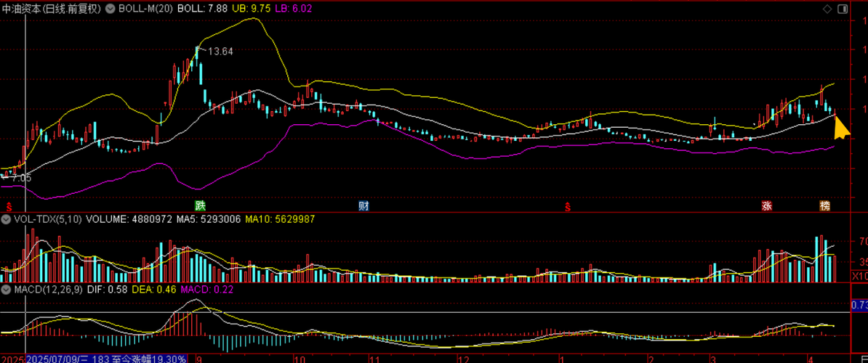Image resolution: width=868 pixels, height=363 pixels.
Task: Click the green 跌 event marker
Action: (x=200, y=206)
